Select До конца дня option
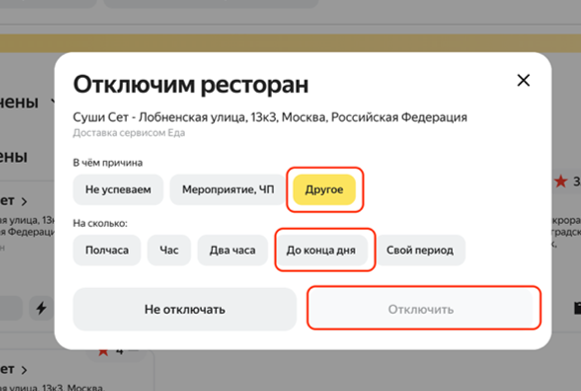581x391 pixels. (x=321, y=250)
